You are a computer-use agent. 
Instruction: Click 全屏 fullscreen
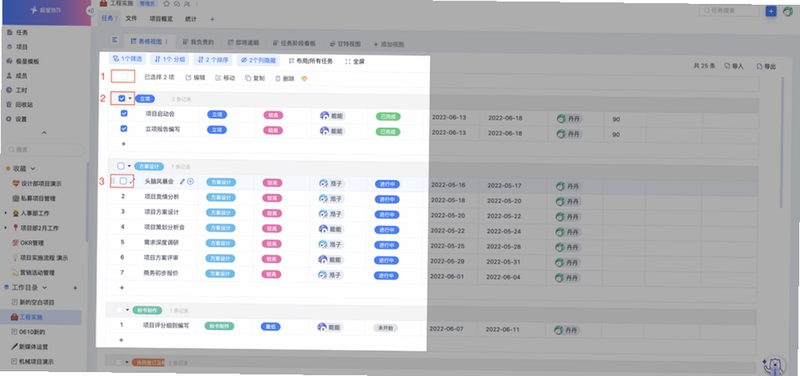click(355, 61)
